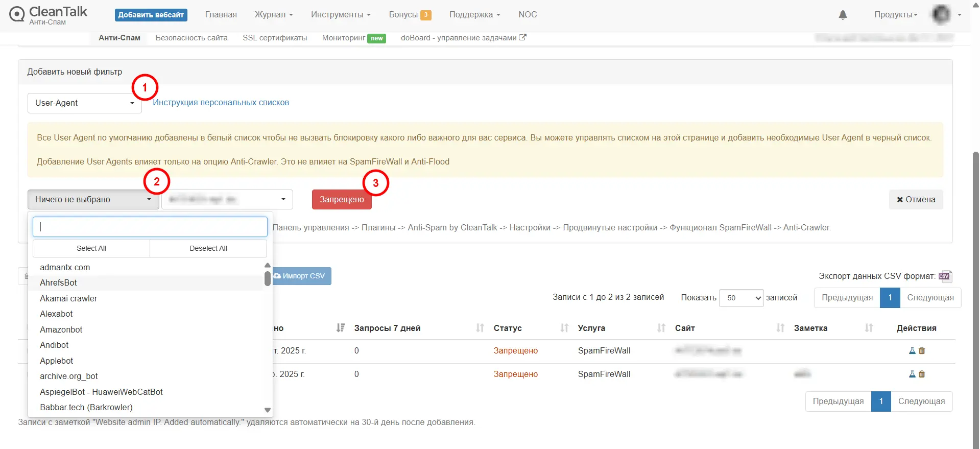
Task: Delete the second SpamFireWall record
Action: [922, 374]
